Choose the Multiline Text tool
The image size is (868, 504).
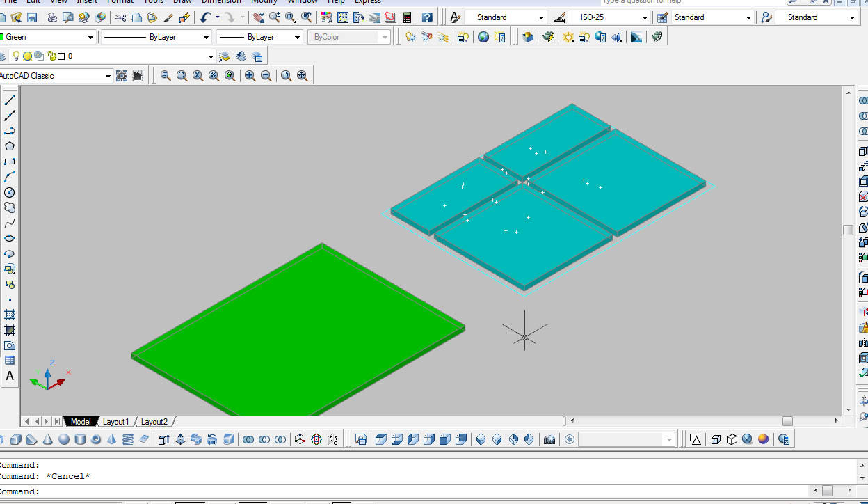(x=10, y=376)
